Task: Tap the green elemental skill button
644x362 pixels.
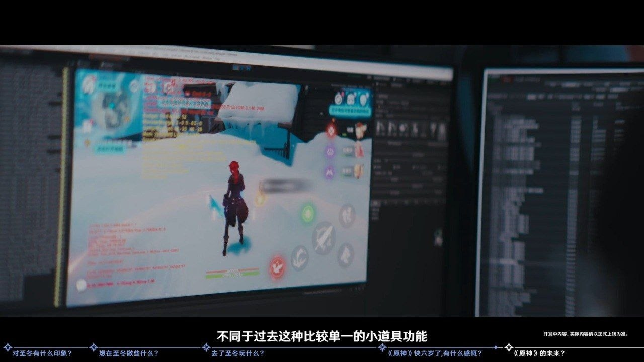Action: (308, 214)
